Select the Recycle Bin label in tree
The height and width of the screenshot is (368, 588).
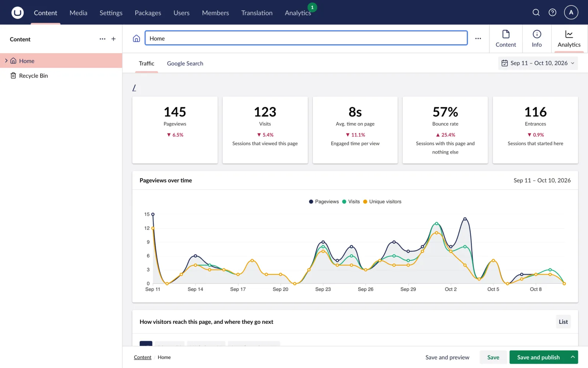click(x=33, y=75)
